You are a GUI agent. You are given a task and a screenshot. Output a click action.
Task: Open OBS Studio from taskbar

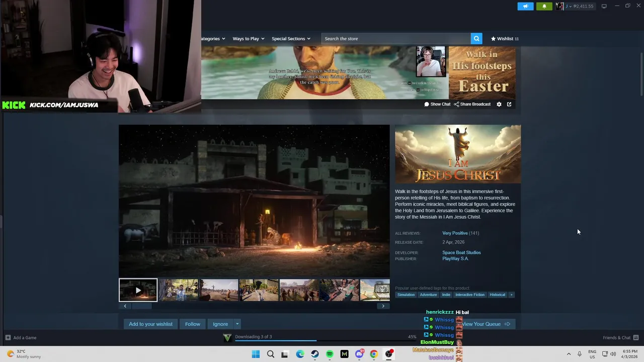[389, 354]
